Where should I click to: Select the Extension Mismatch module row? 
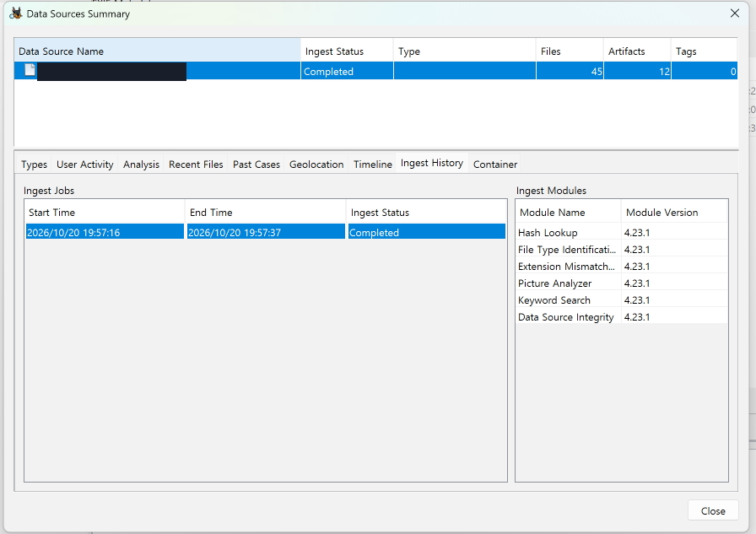tap(622, 266)
